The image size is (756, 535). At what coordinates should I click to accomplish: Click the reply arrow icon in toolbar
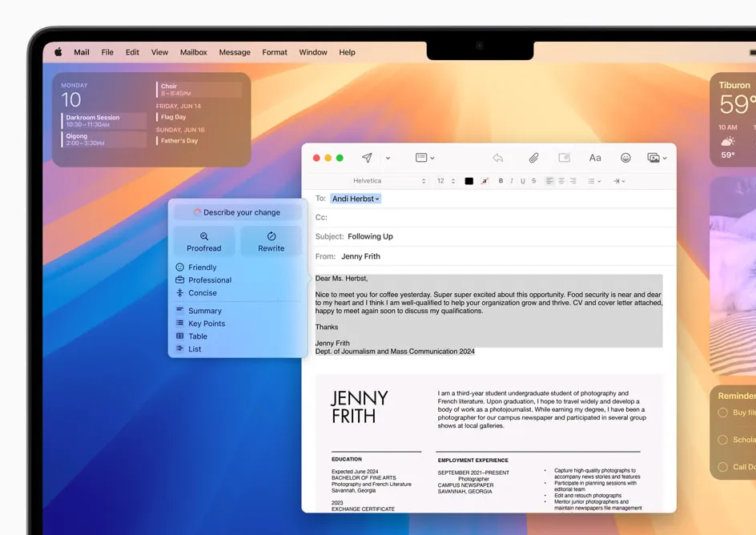(497, 158)
